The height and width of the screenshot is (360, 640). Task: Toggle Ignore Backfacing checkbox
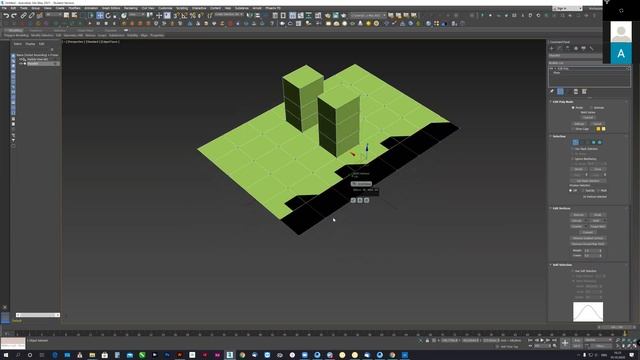coord(572,159)
